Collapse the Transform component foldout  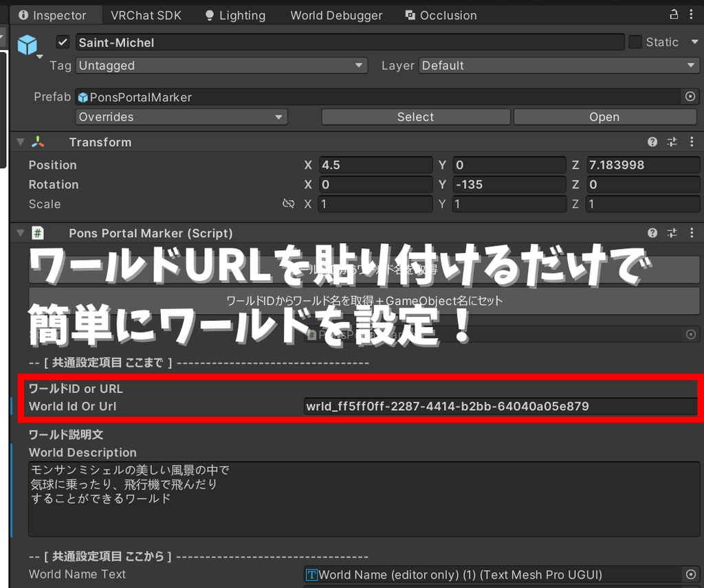[x=20, y=142]
